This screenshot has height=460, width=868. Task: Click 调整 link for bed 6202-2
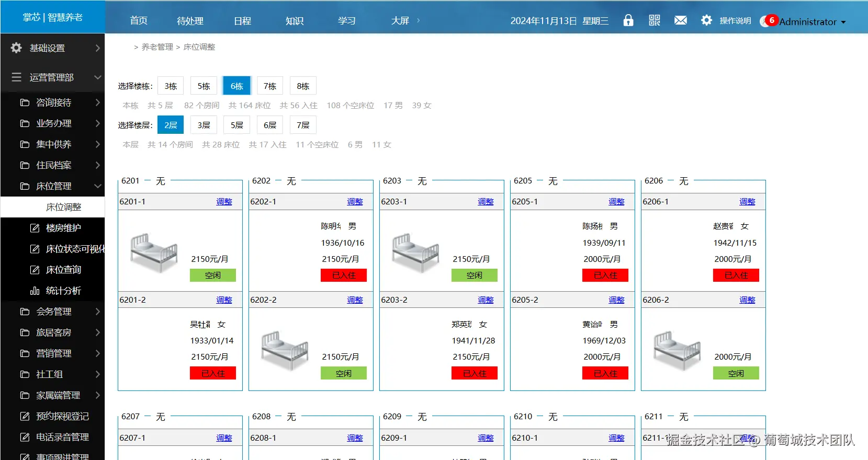(355, 300)
